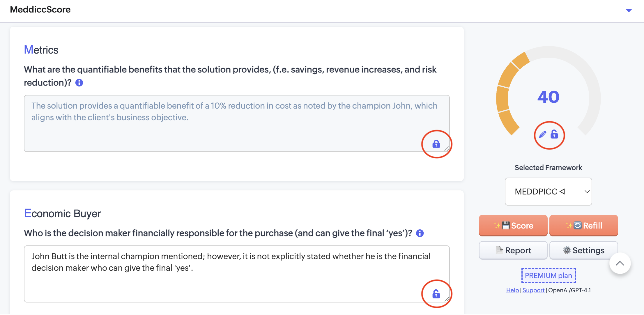Viewport: 644px width, 315px height.
Task: Toggle the lock on the Economic Buyer answer
Action: pos(436,294)
